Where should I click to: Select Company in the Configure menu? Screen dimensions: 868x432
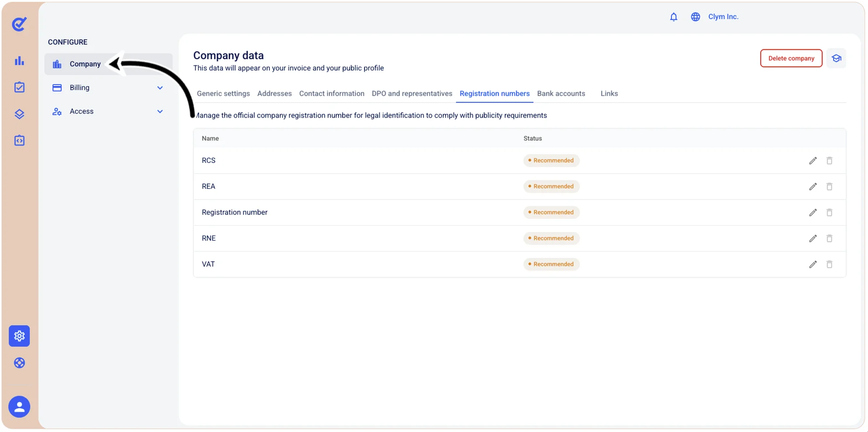(109, 64)
